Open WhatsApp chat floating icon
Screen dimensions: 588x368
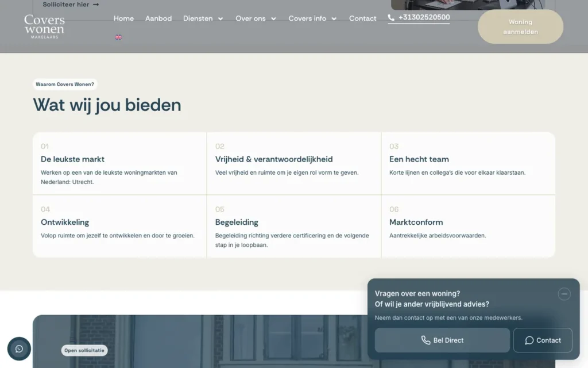[19, 349]
